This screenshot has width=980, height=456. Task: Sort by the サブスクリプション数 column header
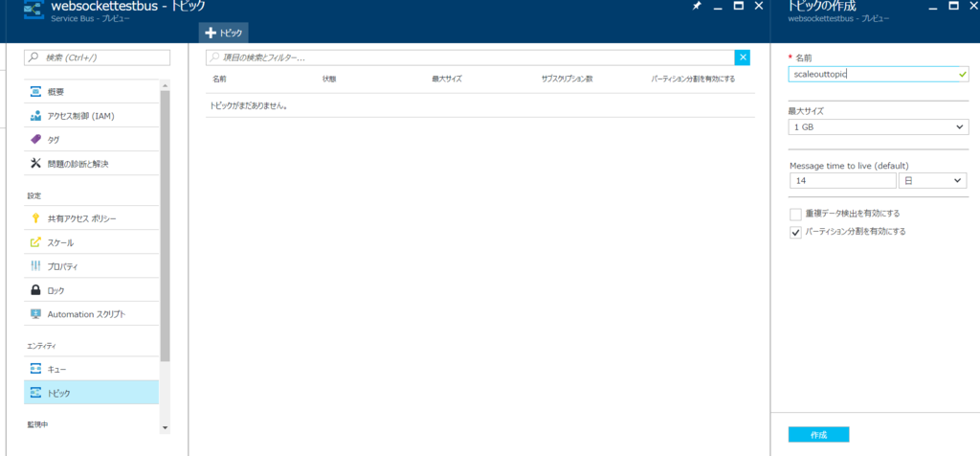(x=567, y=80)
